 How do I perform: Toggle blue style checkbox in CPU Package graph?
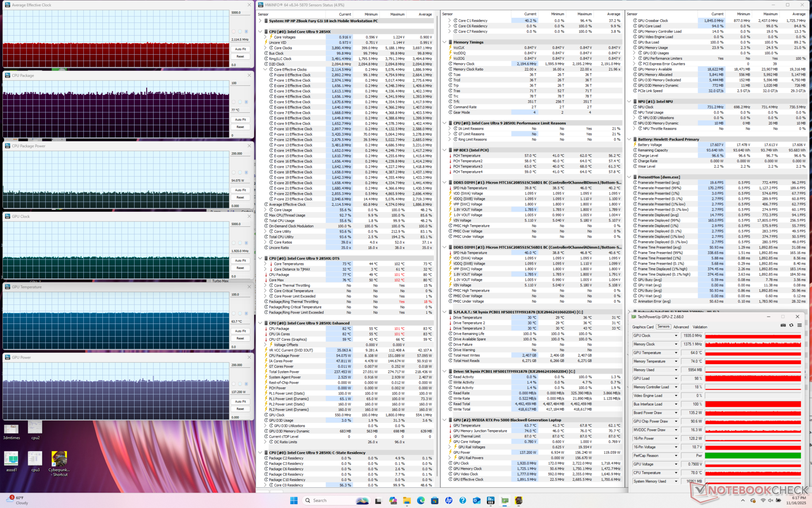click(x=246, y=102)
